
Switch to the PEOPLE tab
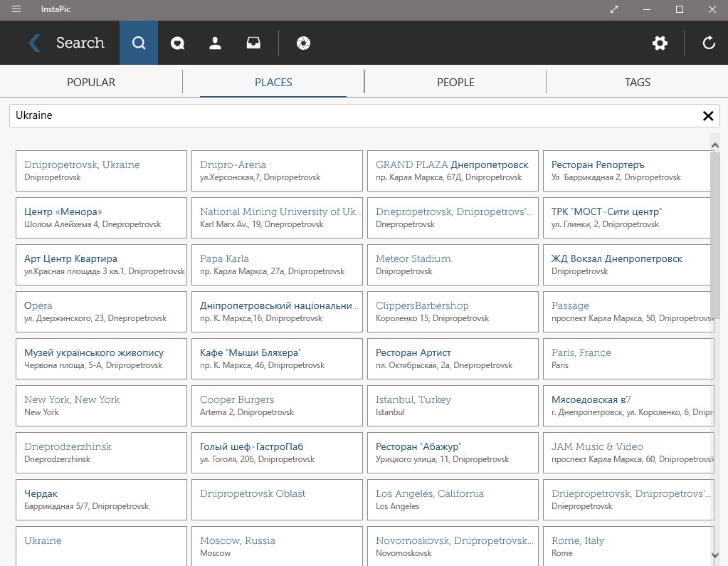click(455, 83)
